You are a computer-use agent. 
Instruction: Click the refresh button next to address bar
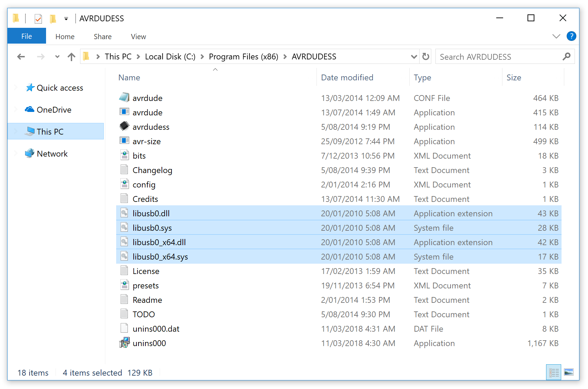[x=425, y=56]
